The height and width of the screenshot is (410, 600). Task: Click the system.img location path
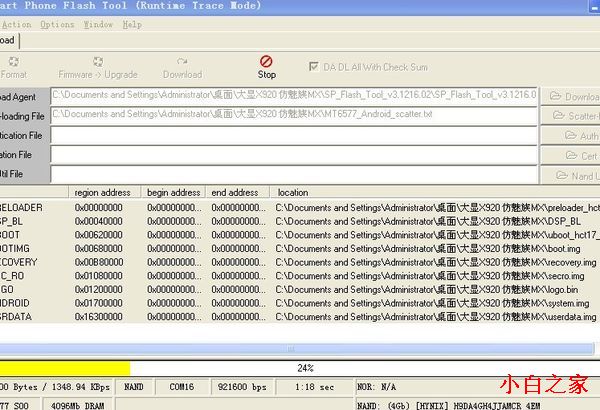click(x=432, y=303)
